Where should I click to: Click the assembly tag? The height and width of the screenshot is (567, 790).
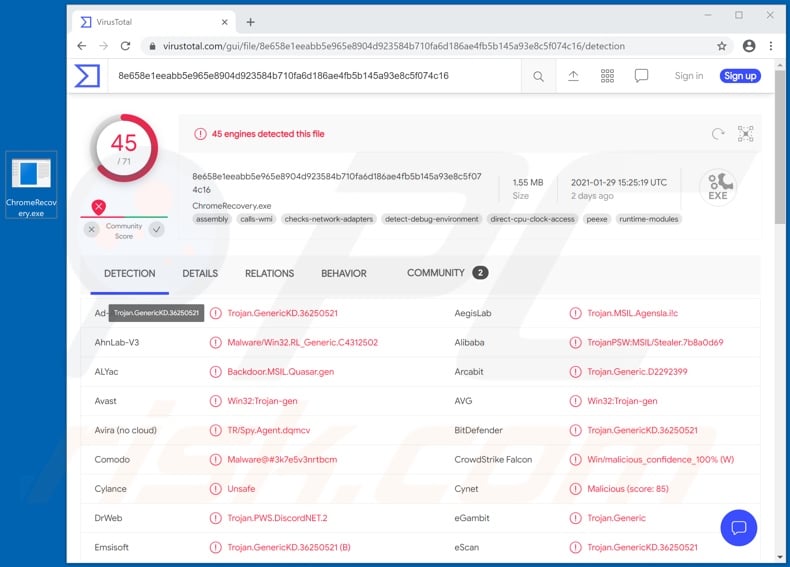coord(212,219)
